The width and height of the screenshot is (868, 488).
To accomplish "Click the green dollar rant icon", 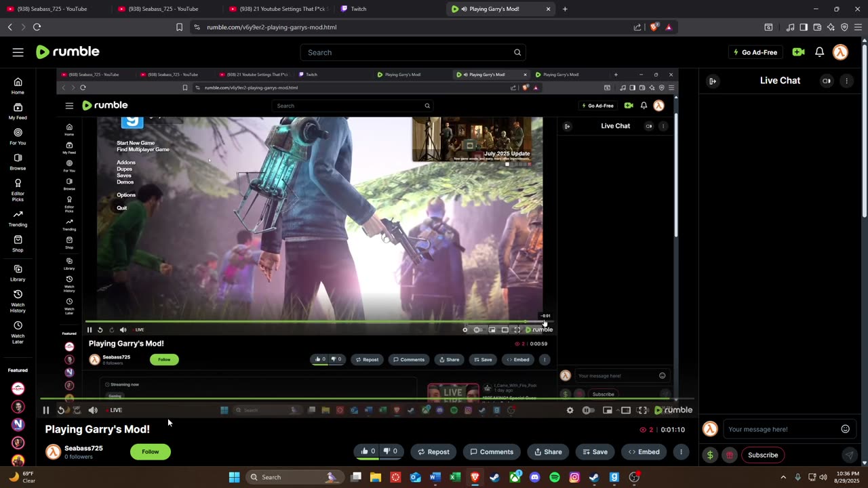I will (x=710, y=455).
